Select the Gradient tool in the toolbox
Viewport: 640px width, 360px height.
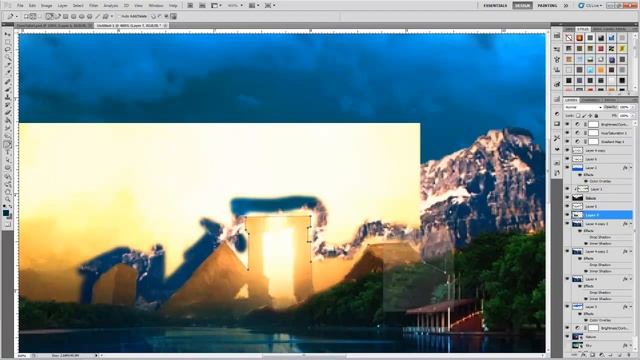pos(8,121)
